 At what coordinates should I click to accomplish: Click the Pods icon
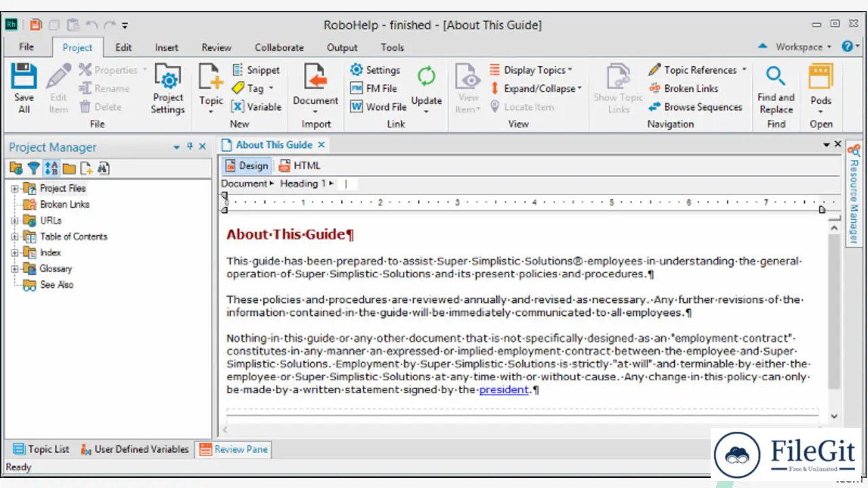pyautogui.click(x=821, y=77)
